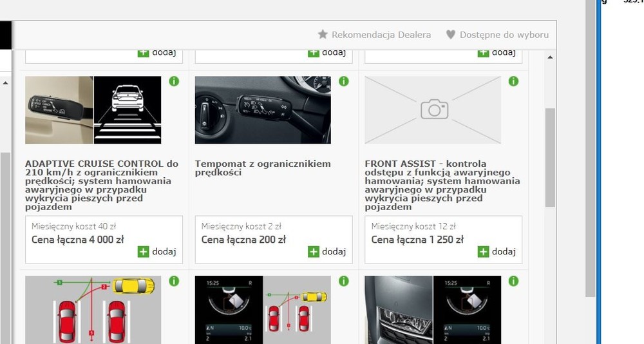Open Adaptive Cruise Control stalk thumbnail
The image size is (644, 344).
[59, 110]
